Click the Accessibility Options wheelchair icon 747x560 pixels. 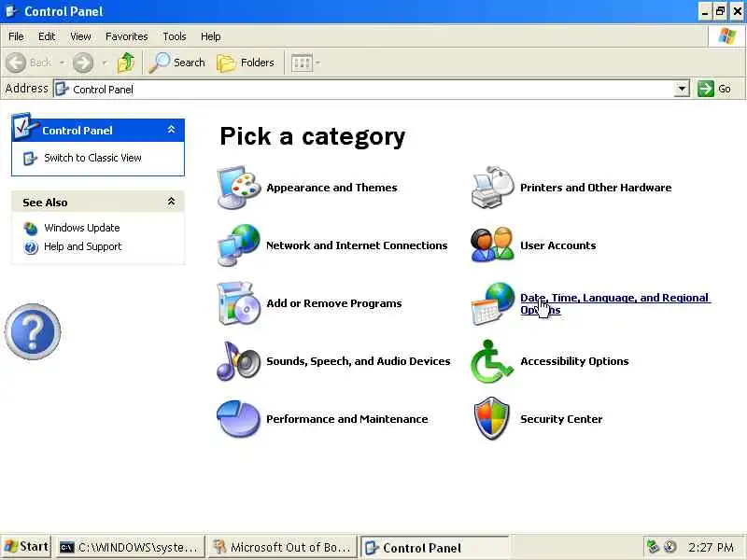click(x=492, y=361)
